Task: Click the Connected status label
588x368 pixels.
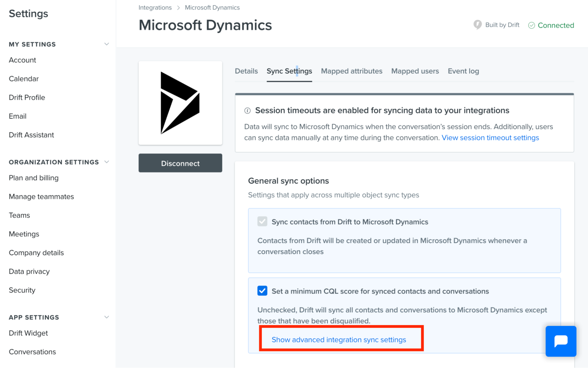Action: (x=556, y=25)
